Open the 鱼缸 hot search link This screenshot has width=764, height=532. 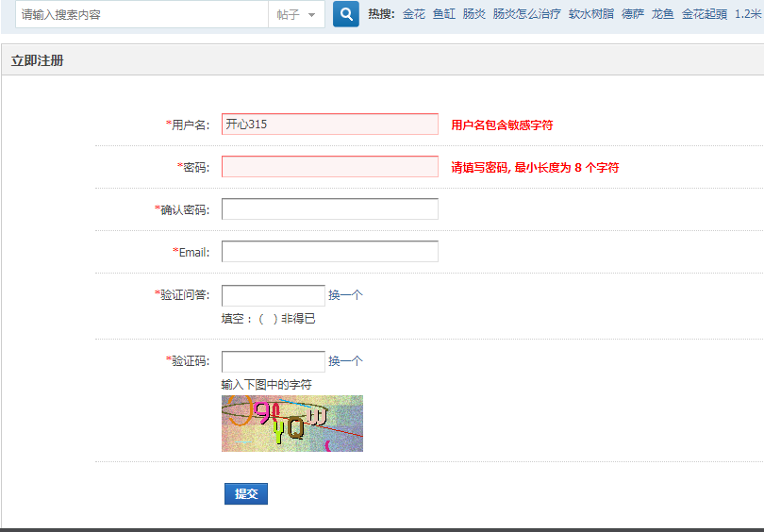[x=444, y=14]
